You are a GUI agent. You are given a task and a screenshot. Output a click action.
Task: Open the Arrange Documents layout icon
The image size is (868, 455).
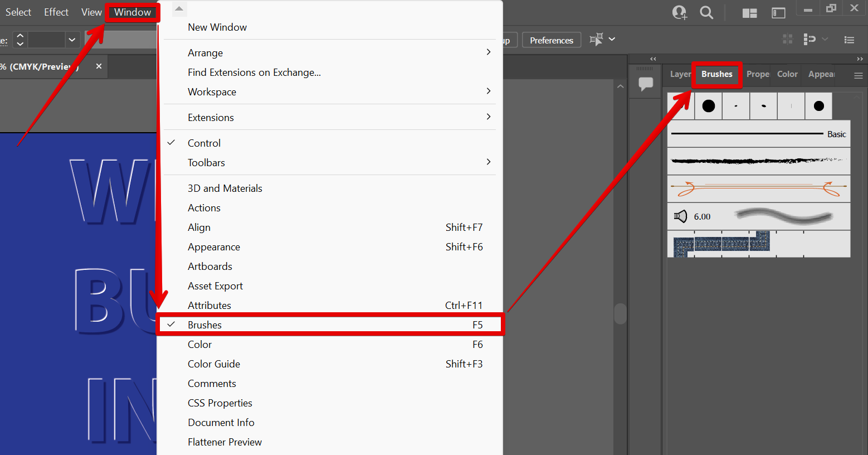pos(749,13)
